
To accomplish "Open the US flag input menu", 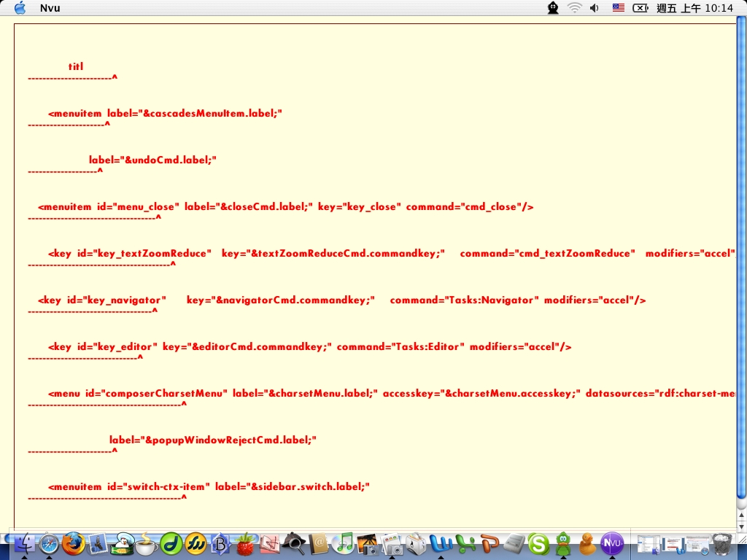I will pyautogui.click(x=618, y=8).
